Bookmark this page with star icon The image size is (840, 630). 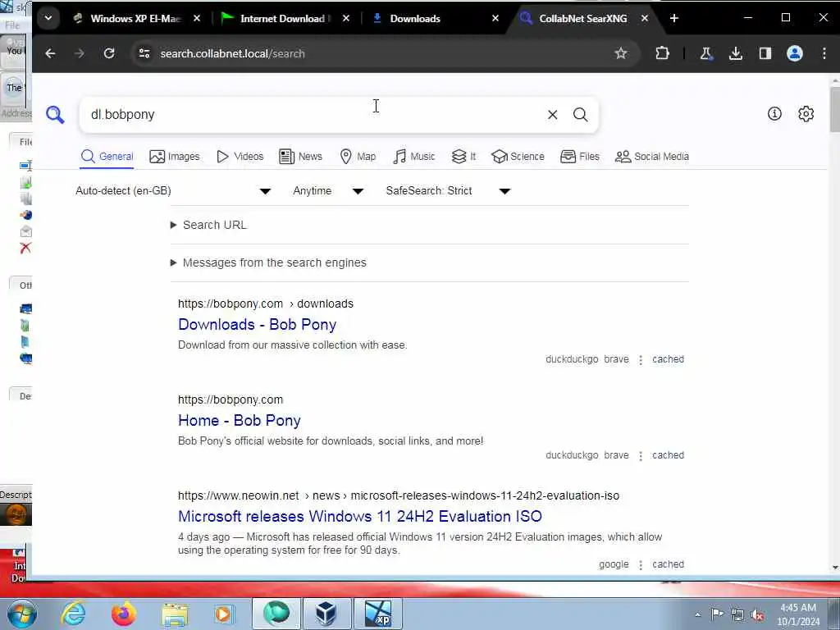620,53
